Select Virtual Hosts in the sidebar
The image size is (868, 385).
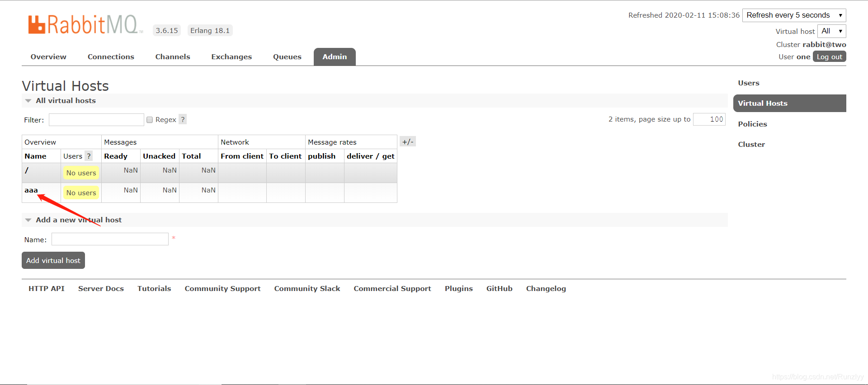pos(789,103)
